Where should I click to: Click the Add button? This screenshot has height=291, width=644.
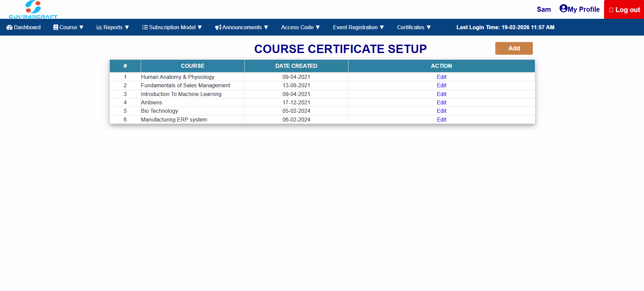[x=514, y=48]
